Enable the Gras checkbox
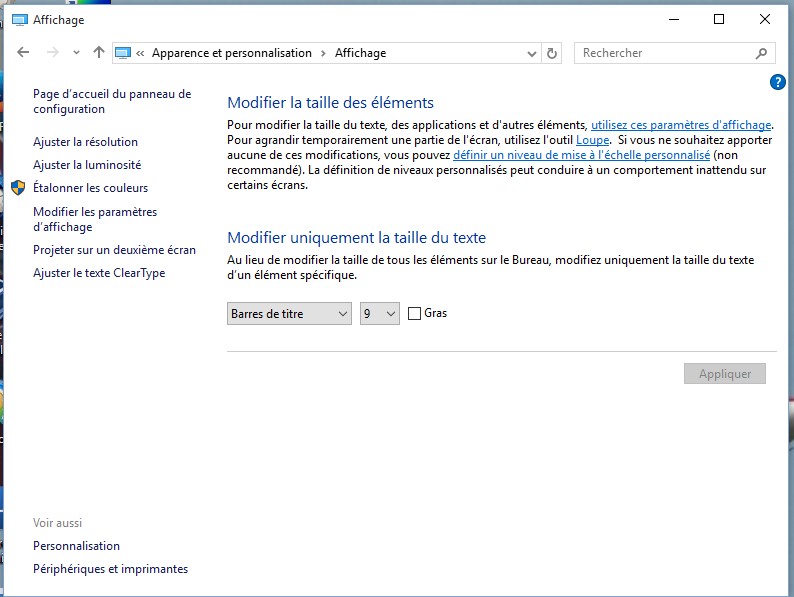This screenshot has width=794, height=597. [415, 314]
